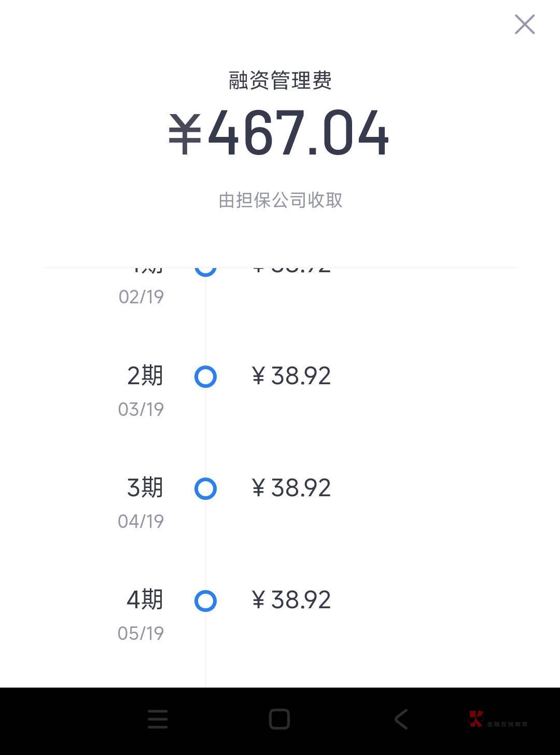560x755 pixels.
Task: Click the 03/19 due date
Action: point(141,409)
